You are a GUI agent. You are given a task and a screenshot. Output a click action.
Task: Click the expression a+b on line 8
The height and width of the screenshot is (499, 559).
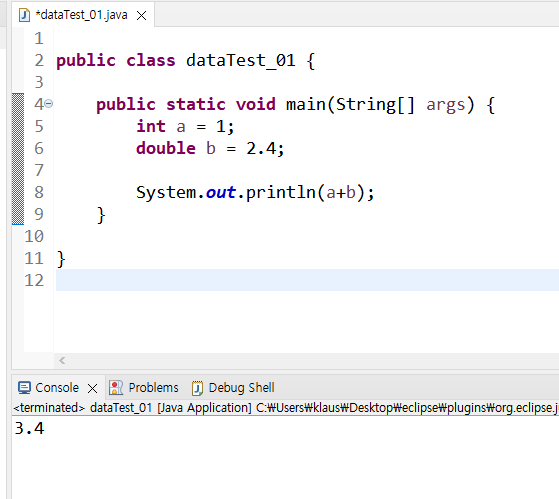tap(341, 193)
